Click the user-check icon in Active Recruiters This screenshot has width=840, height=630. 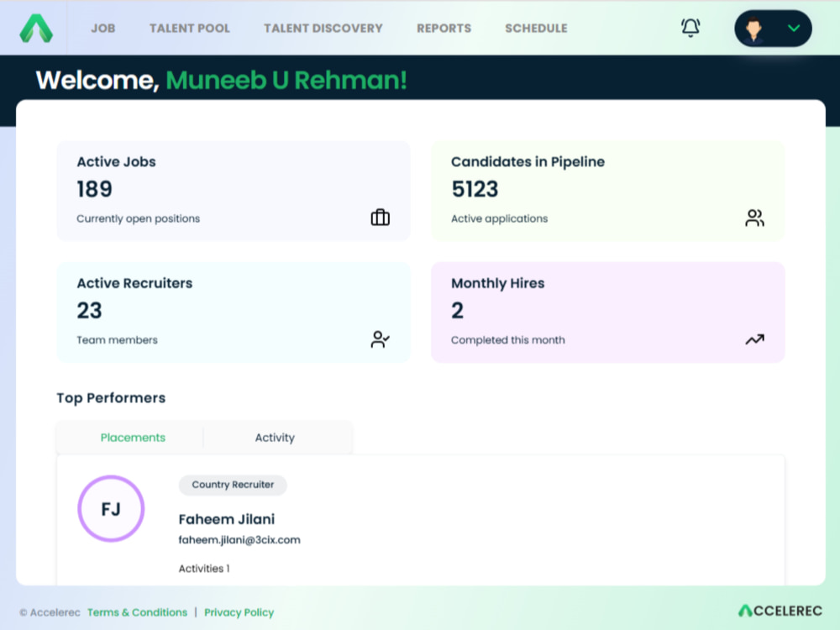[x=381, y=339]
